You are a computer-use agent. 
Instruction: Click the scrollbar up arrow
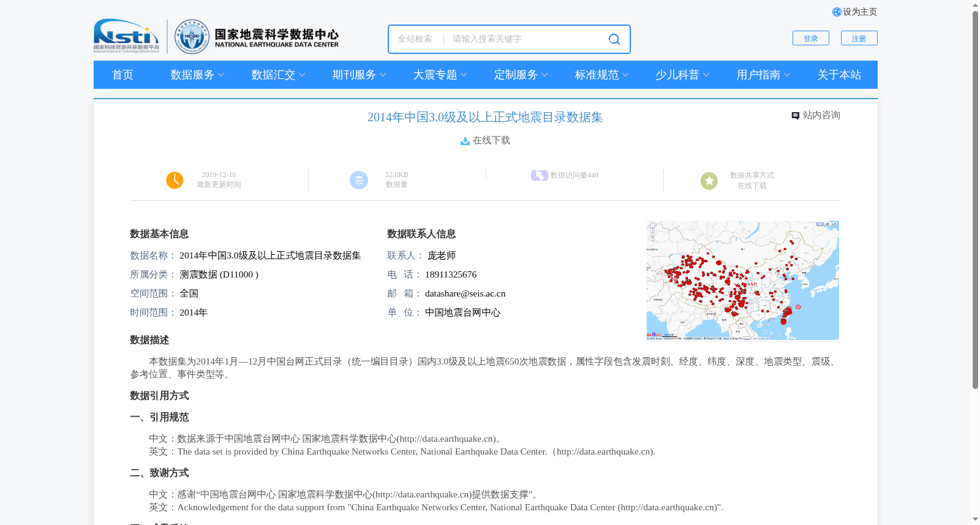pyautogui.click(x=975, y=5)
